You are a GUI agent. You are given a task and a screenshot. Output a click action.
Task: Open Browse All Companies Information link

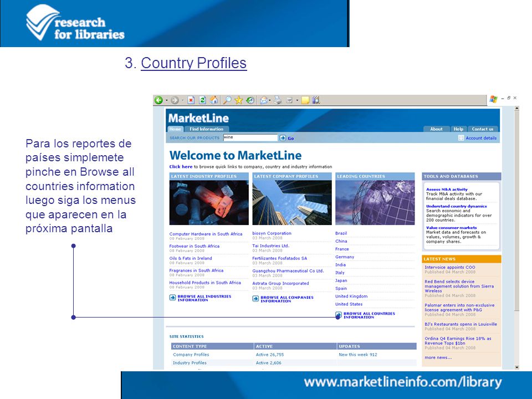287,299
